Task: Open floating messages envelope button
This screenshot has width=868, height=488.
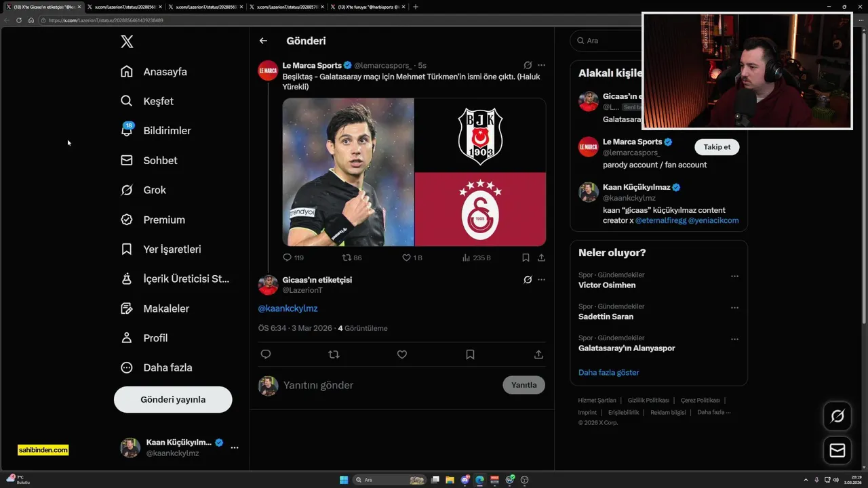Action: [x=837, y=451]
